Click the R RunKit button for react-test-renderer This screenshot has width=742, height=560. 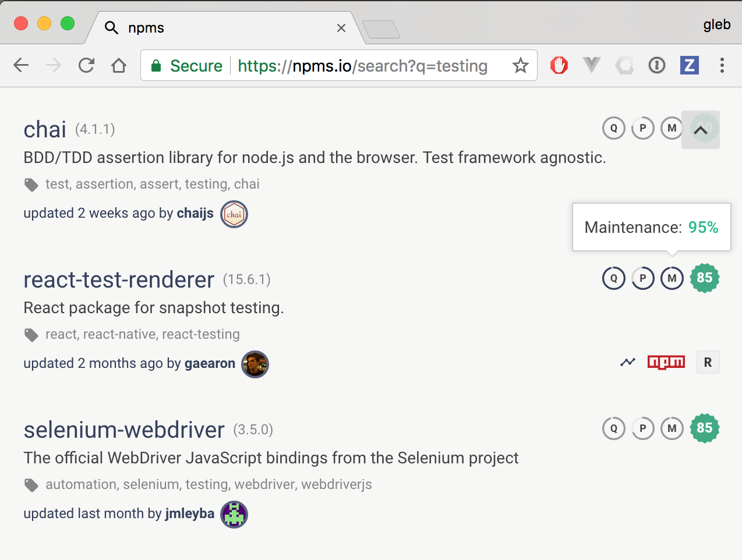(x=708, y=362)
